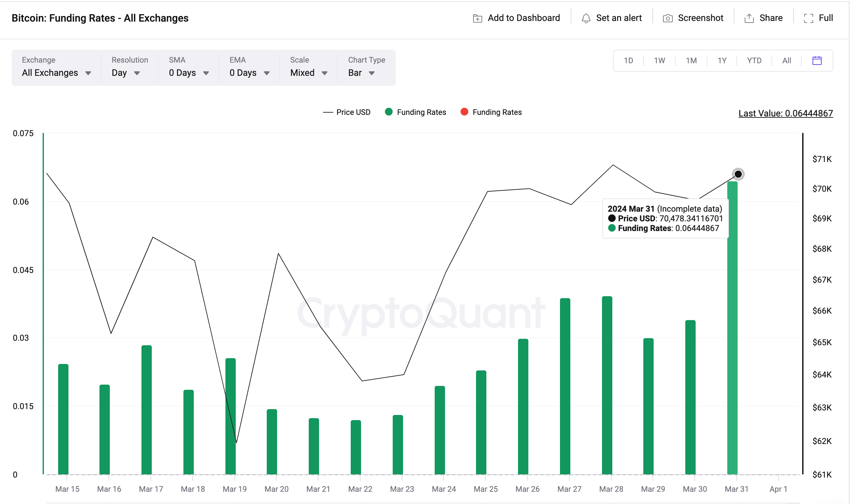Open the calendar date picker icon
The width and height of the screenshot is (850, 504).
pos(817,60)
